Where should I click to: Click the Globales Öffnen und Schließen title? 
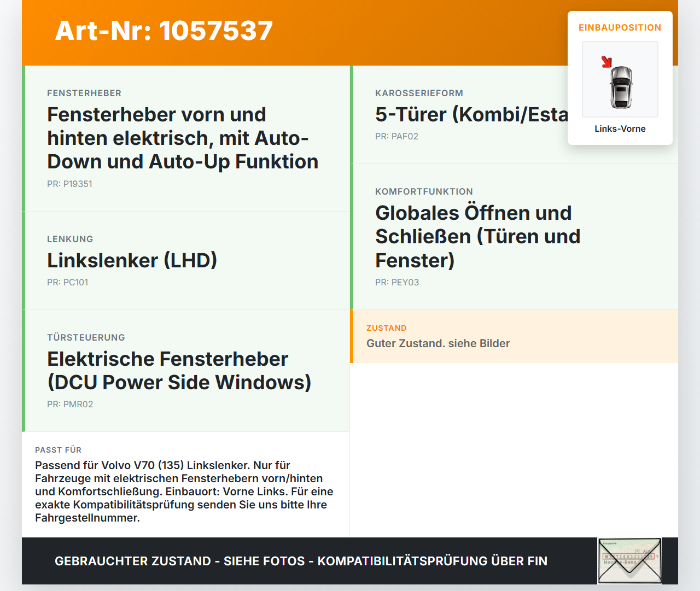(477, 236)
